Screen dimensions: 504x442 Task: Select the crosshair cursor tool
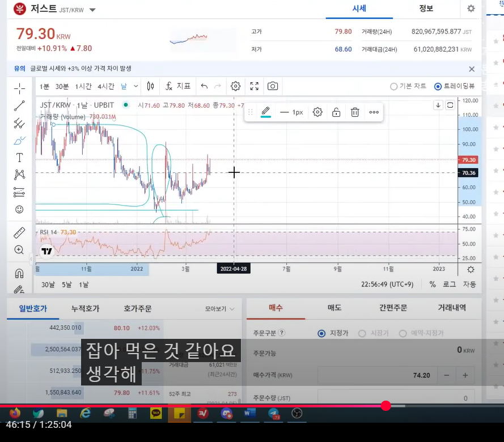(x=19, y=88)
